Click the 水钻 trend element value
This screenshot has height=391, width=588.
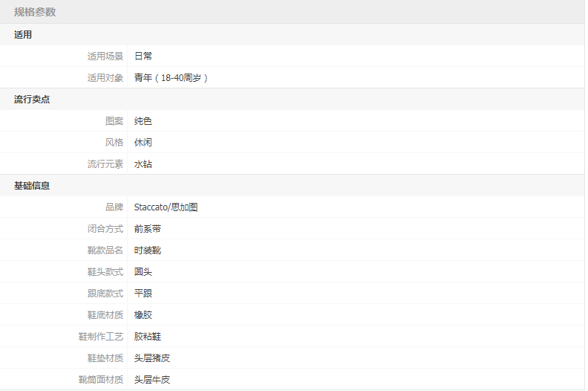tap(143, 164)
